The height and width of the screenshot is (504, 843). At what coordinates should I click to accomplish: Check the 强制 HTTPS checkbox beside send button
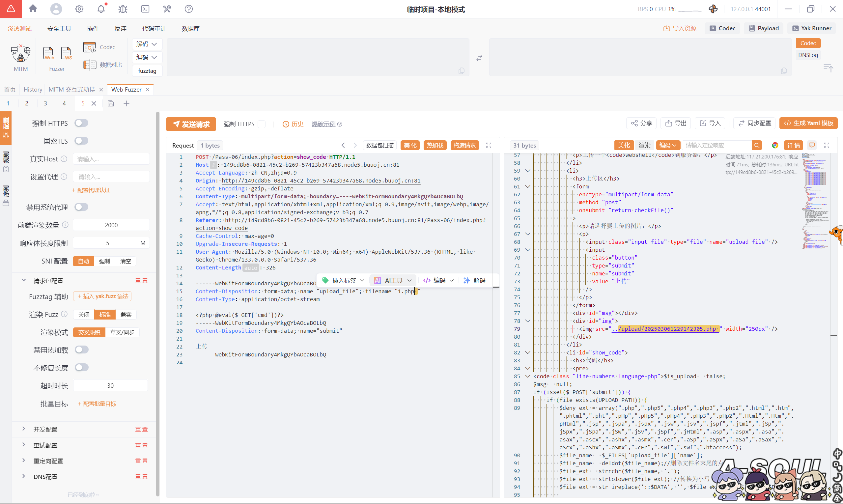pyautogui.click(x=262, y=124)
